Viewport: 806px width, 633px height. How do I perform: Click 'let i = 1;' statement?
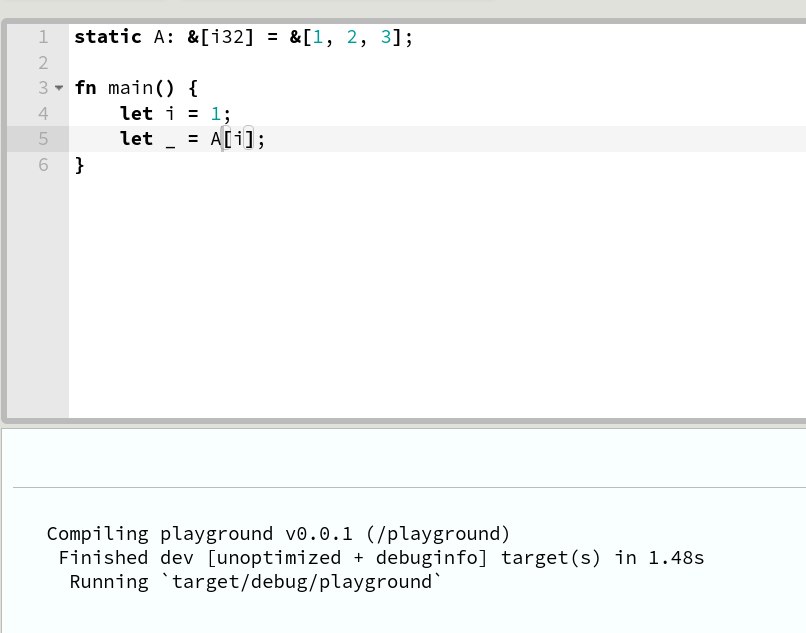coord(175,114)
